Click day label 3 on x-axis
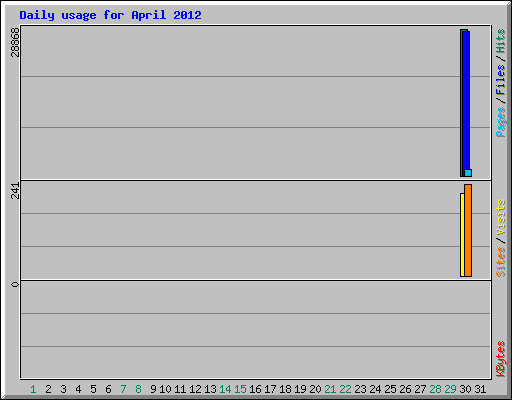Screen dimensions: 512x400 (x=63, y=389)
